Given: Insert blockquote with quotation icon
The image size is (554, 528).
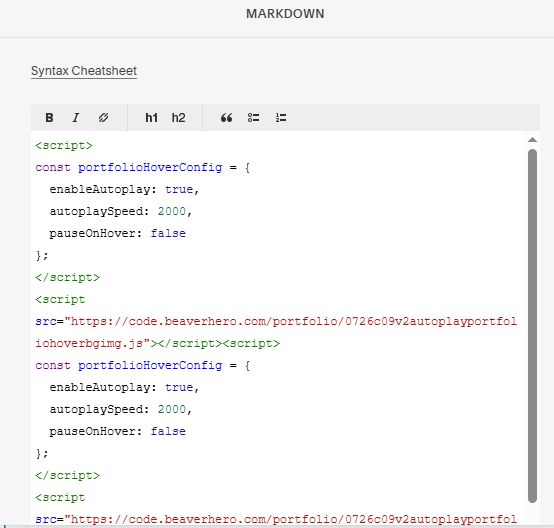Looking at the screenshot, I should [226, 118].
